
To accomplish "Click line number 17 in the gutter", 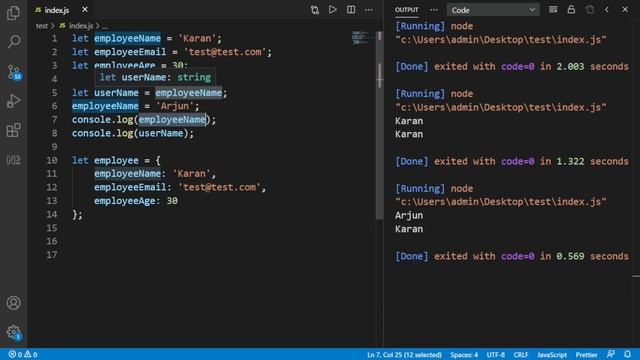I will [52, 255].
